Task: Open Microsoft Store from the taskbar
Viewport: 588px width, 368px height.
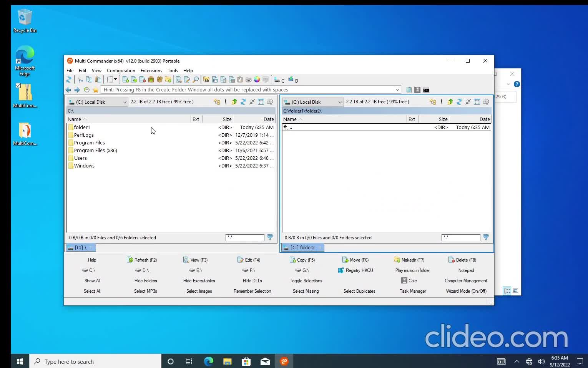Action: click(246, 361)
